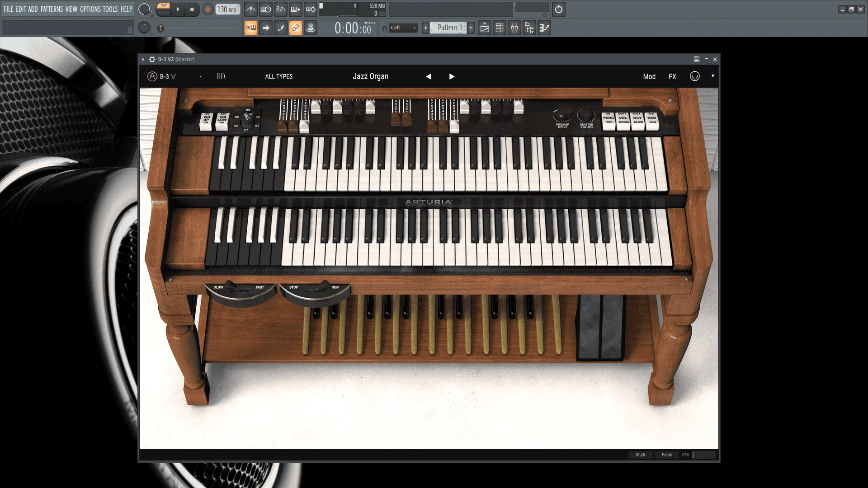Open the HELP menu
Image resolution: width=868 pixels, height=488 pixels.
[x=126, y=9]
